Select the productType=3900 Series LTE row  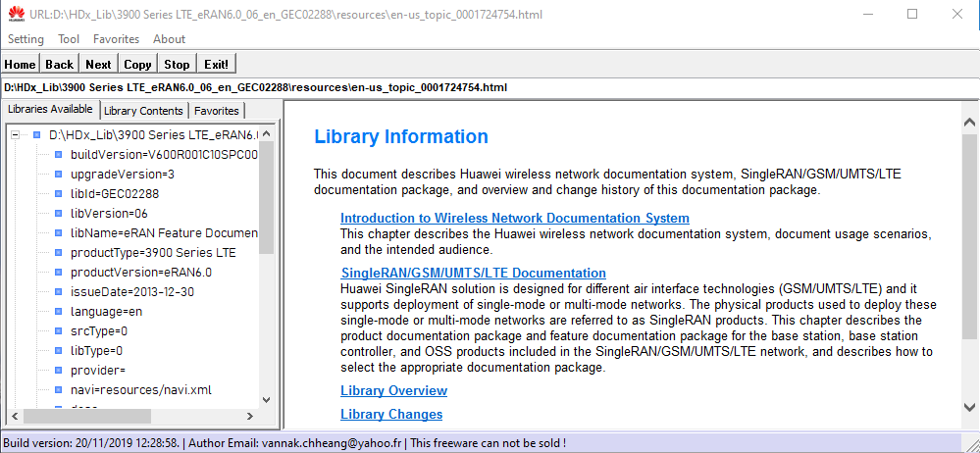coord(153,252)
